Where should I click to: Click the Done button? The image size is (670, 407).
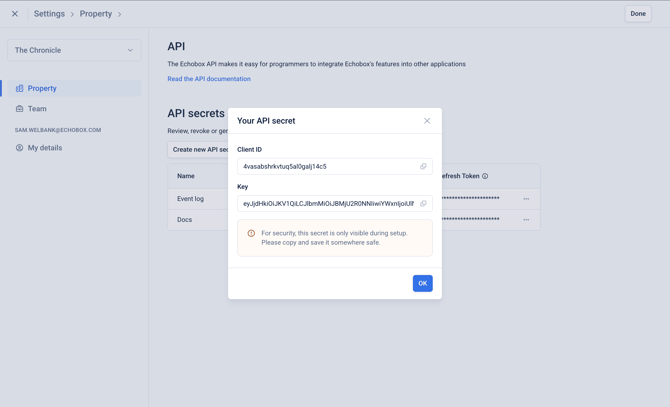point(638,14)
